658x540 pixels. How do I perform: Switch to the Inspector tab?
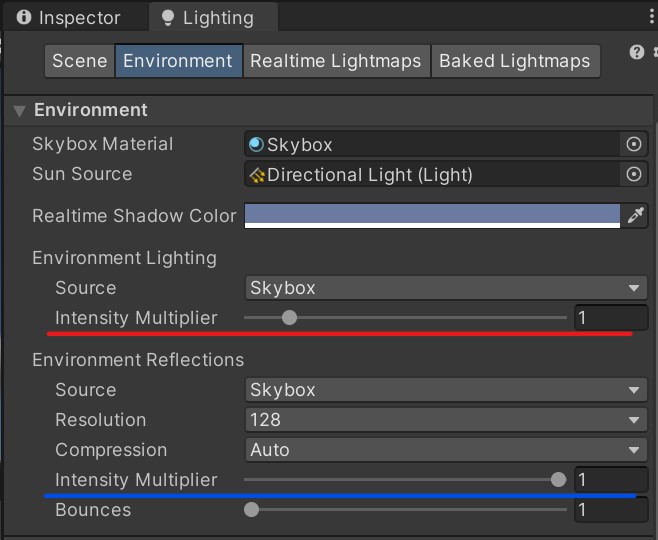tap(69, 18)
